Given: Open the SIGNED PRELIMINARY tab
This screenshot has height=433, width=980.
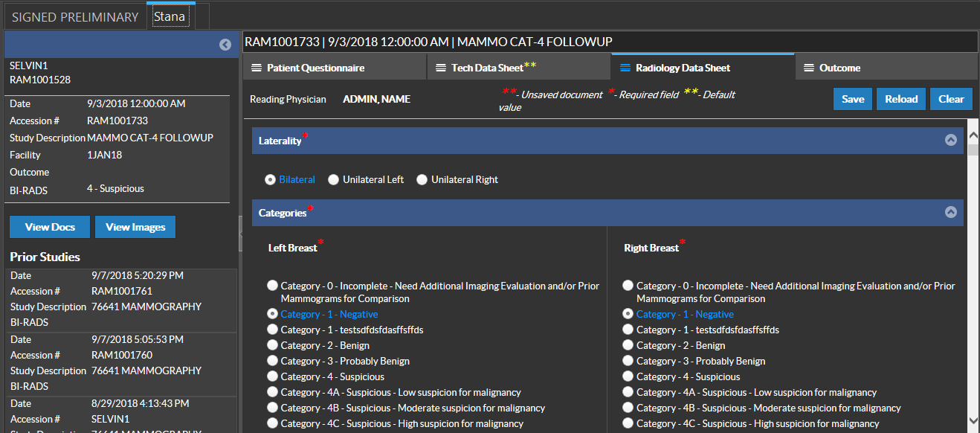Looking at the screenshot, I should (x=75, y=16).
